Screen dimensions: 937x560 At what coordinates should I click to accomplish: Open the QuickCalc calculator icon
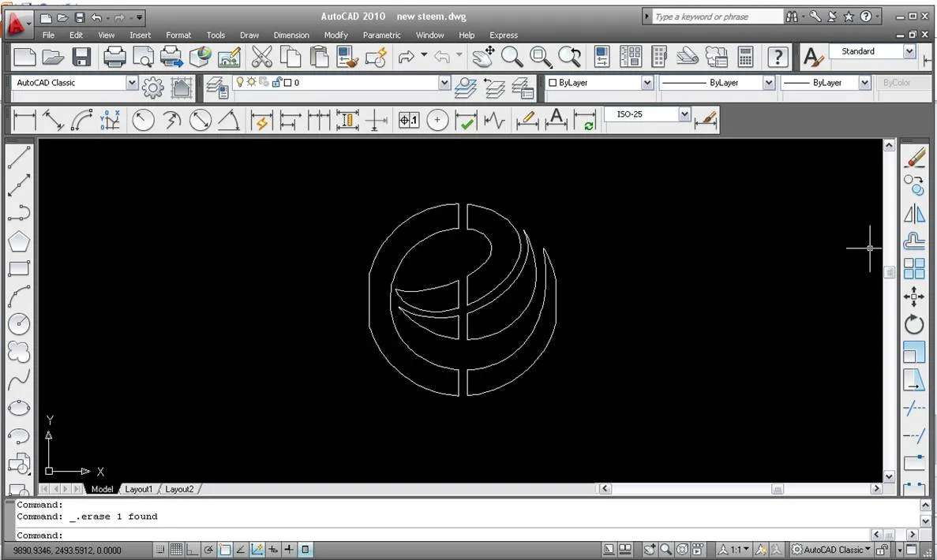(x=745, y=58)
